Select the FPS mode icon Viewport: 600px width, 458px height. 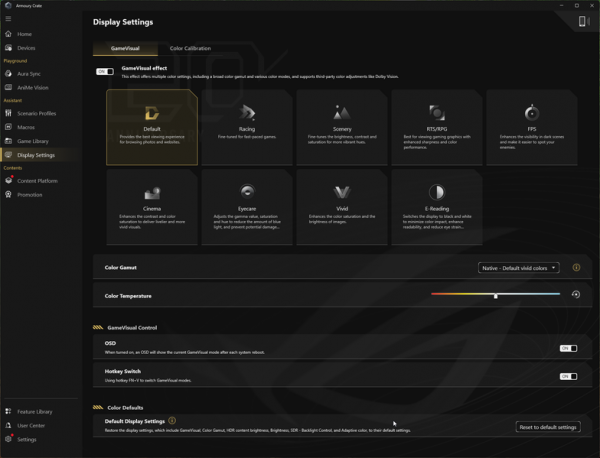click(x=532, y=112)
